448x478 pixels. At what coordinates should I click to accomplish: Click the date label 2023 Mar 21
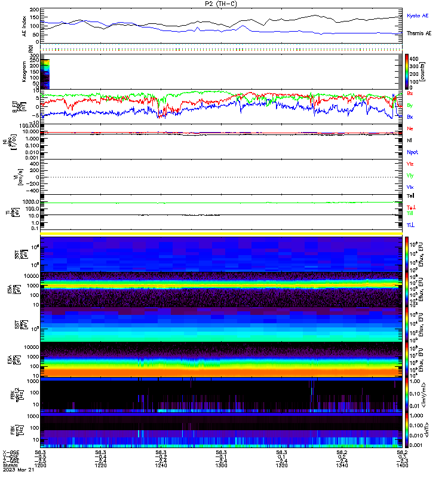19,470
